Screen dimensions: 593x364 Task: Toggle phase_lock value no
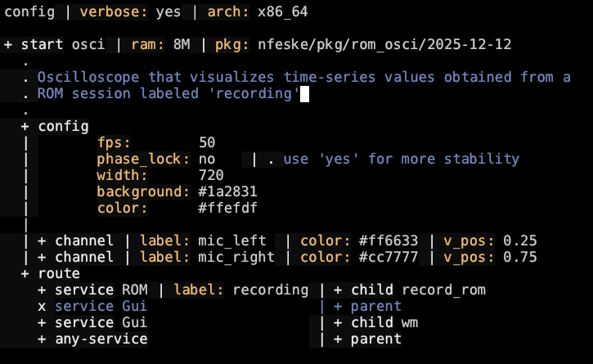207,159
